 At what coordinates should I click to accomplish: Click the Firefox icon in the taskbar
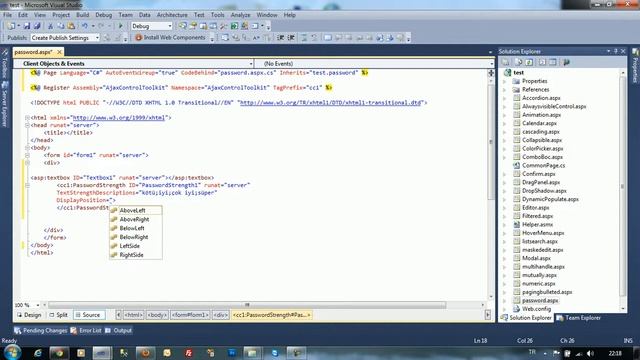click(146, 353)
